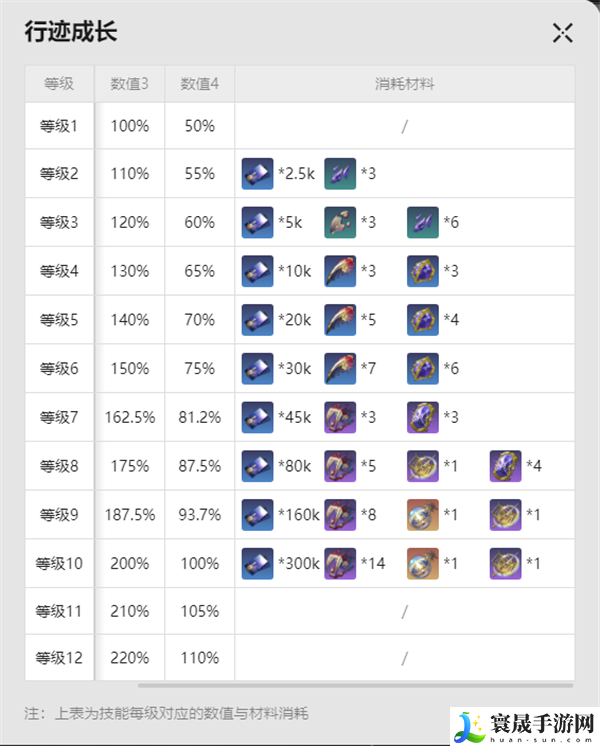Click the 数值3 column header
The width and height of the screenshot is (600, 746).
pyautogui.click(x=129, y=84)
